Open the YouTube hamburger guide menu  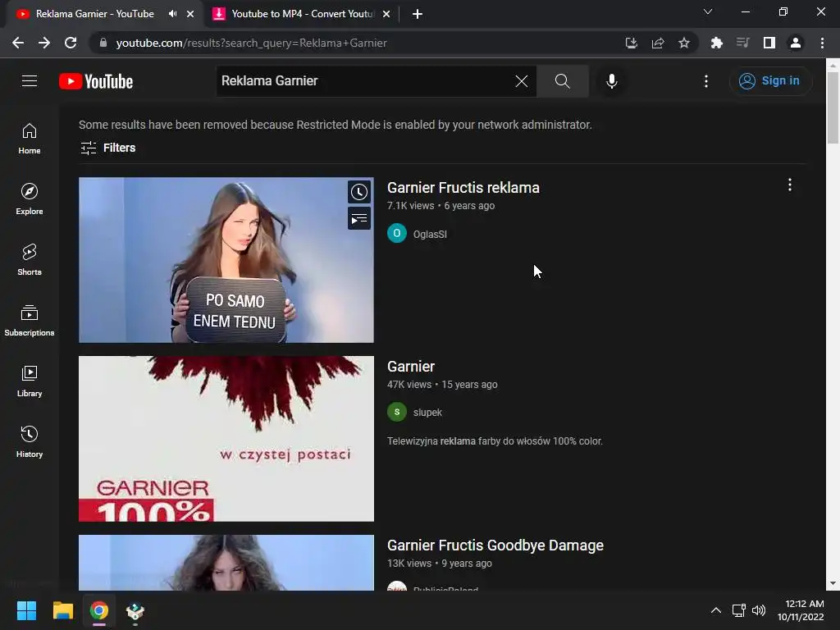30,81
